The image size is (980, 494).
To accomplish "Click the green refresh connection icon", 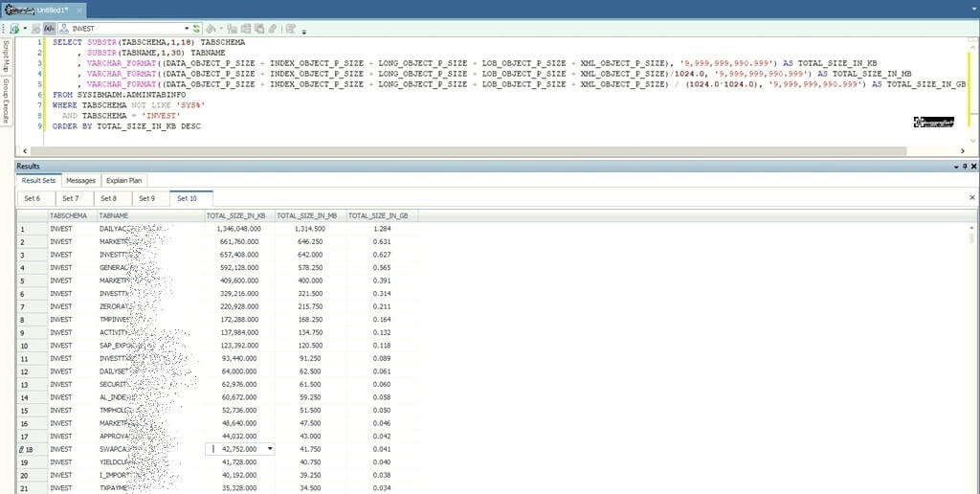I will pyautogui.click(x=197, y=29).
